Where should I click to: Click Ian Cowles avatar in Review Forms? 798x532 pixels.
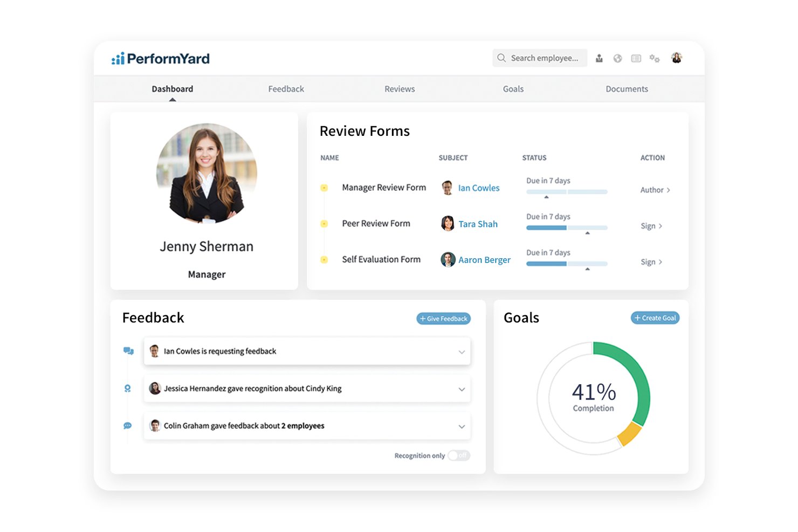click(448, 188)
